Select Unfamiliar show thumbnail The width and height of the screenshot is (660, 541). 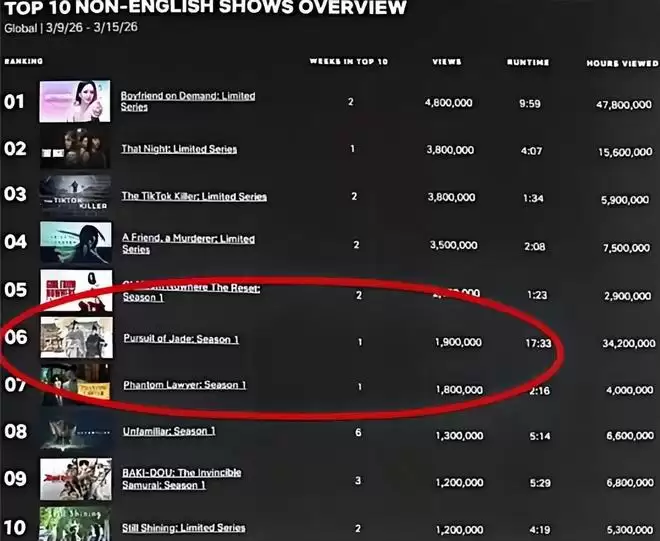tap(74, 431)
